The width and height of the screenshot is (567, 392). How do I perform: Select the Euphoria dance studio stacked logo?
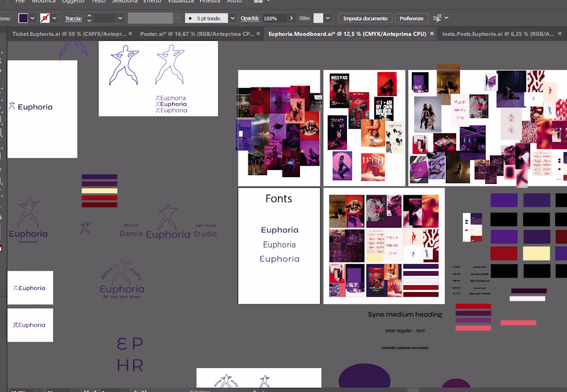(28, 219)
